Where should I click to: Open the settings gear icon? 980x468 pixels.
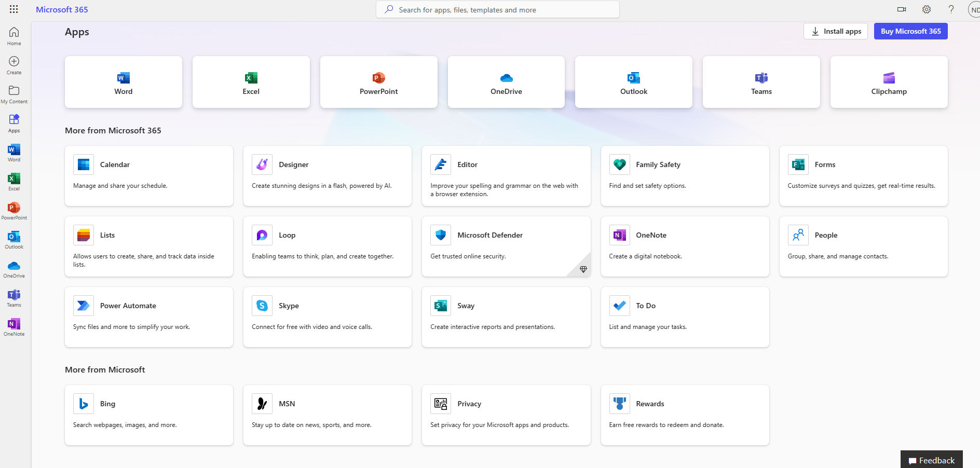tap(927, 9)
